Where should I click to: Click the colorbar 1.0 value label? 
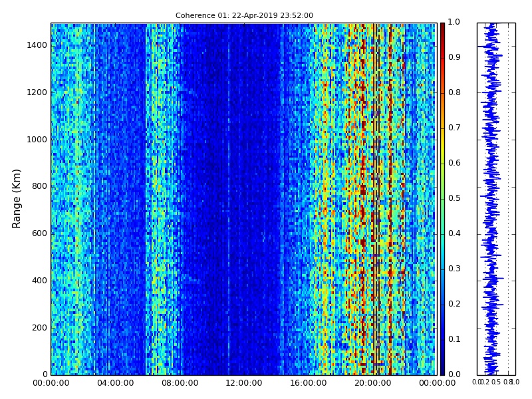click(x=454, y=22)
